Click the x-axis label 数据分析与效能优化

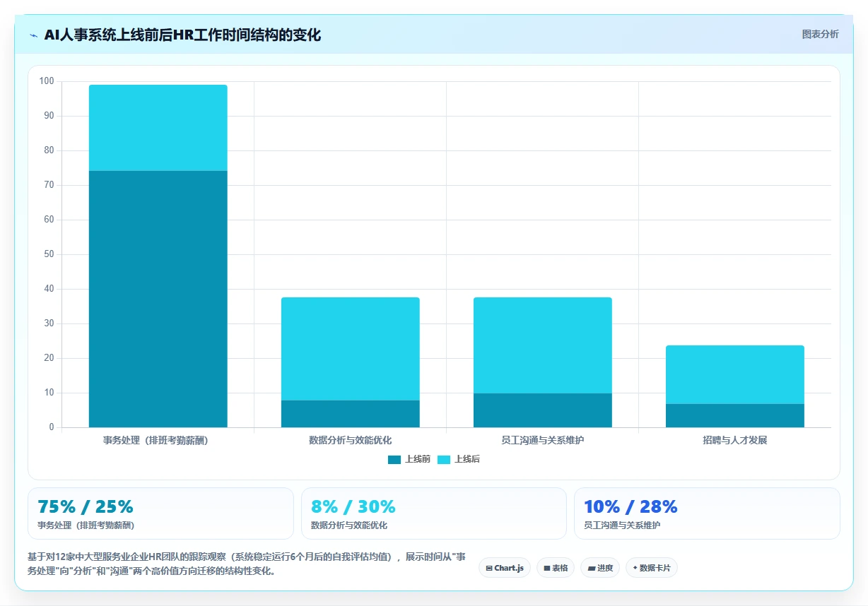350,440
